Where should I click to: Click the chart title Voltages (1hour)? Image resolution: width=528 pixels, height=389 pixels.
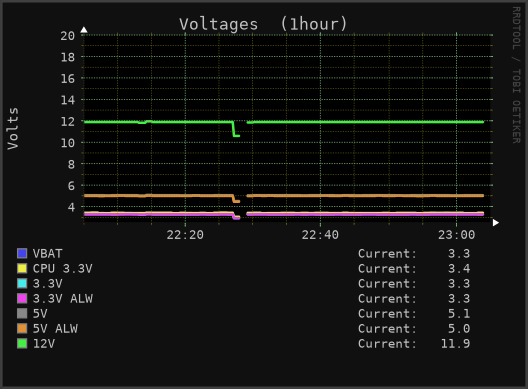(x=263, y=24)
